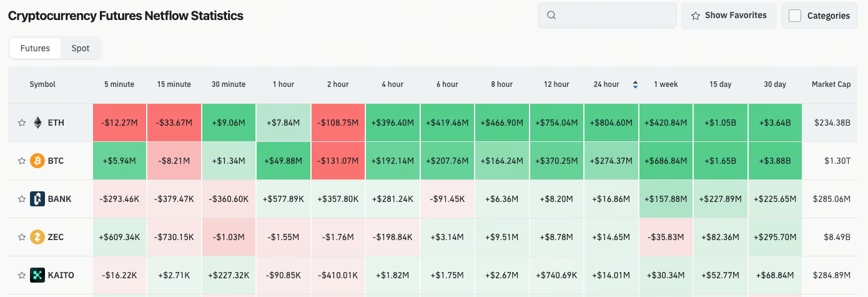This screenshot has height=297, width=868.
Task: Add KAITO to favorites via star
Action: 22,275
